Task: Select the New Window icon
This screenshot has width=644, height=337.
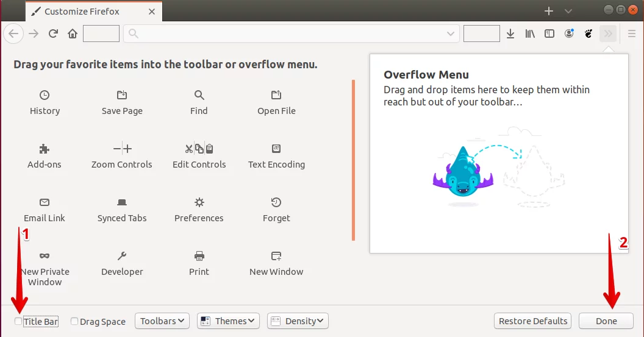Action: click(276, 256)
